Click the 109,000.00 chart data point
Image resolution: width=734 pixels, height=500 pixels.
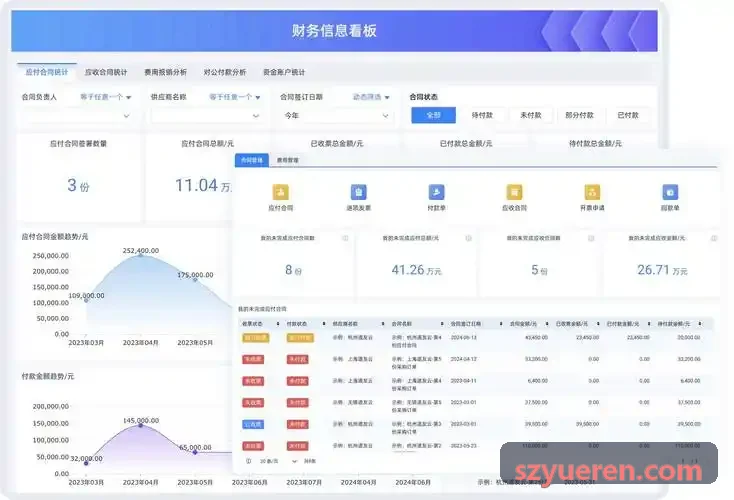tap(86, 300)
